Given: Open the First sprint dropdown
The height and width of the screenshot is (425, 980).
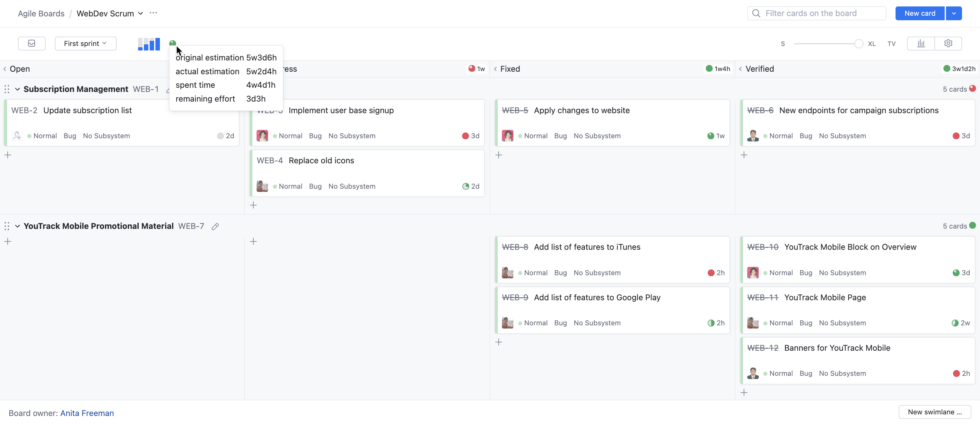Looking at the screenshot, I should point(85,43).
